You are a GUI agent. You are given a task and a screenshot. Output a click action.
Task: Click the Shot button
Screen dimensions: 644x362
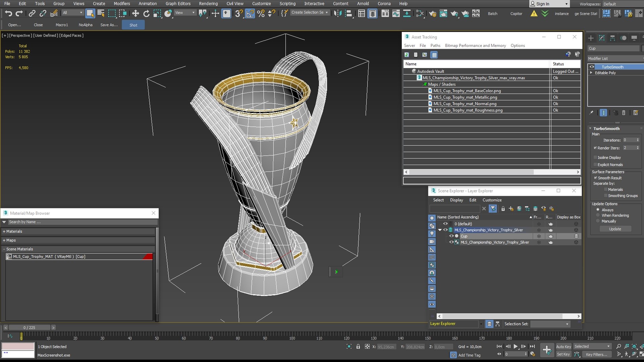[x=133, y=25]
